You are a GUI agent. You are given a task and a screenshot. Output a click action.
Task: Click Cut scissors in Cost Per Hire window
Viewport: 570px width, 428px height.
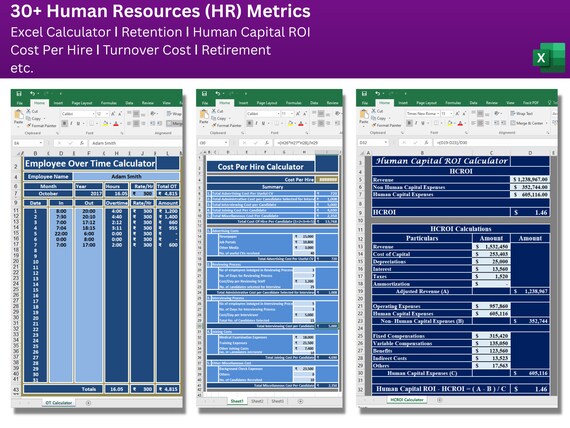[x=217, y=111]
